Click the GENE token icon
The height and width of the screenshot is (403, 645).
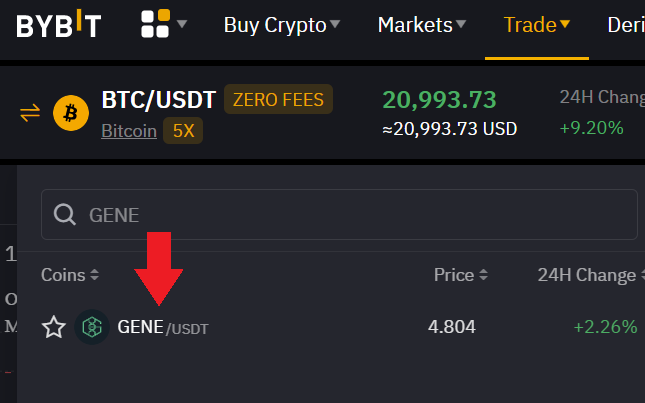click(92, 327)
